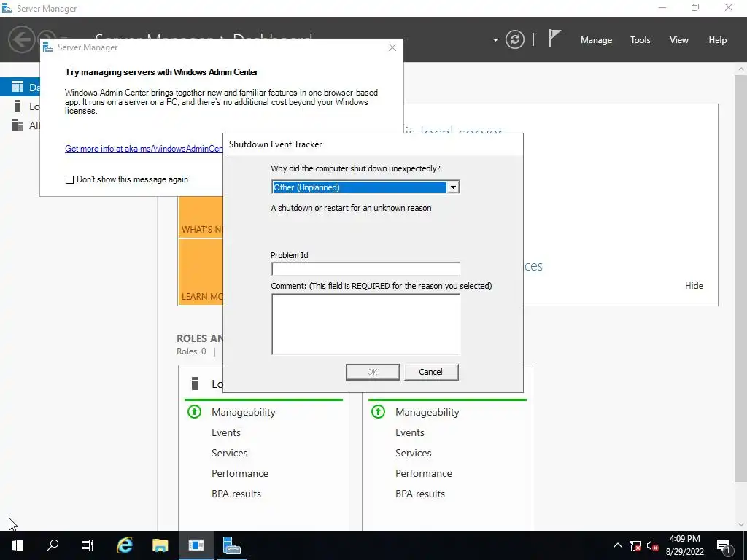The width and height of the screenshot is (747, 560).
Task: Open Services in the right server tile
Action: (x=414, y=454)
